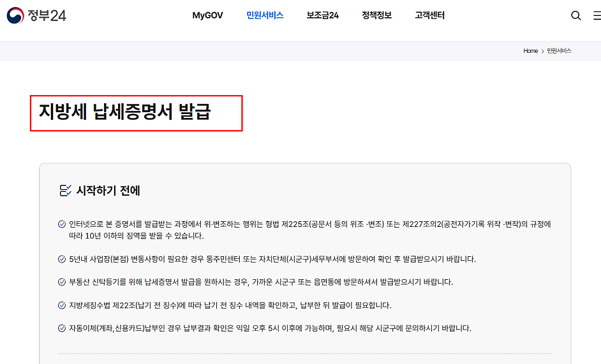Click check mark beside 부동산 신탁등기 notice

pos(62,282)
